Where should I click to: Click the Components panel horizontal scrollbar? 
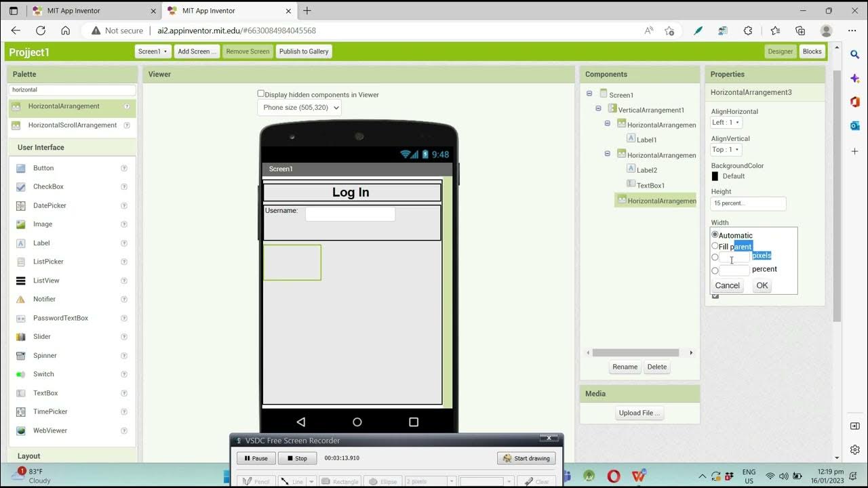click(636, 352)
